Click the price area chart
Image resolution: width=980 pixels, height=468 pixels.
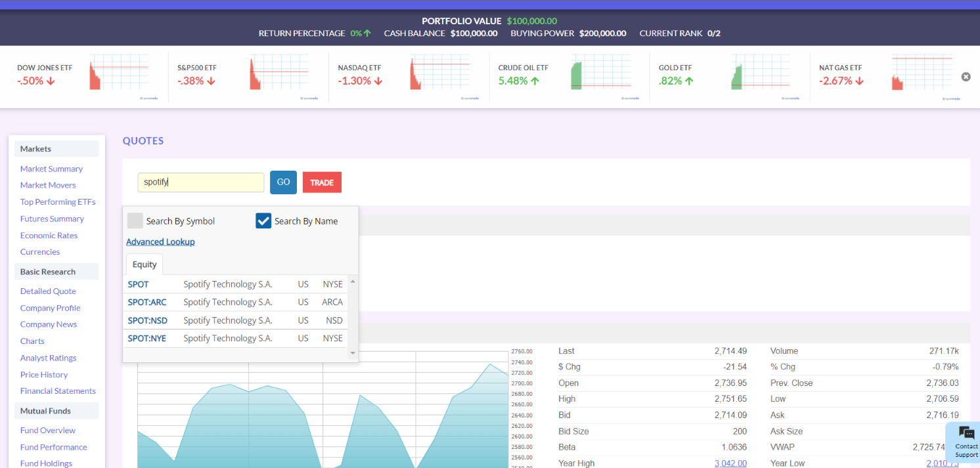click(x=323, y=410)
